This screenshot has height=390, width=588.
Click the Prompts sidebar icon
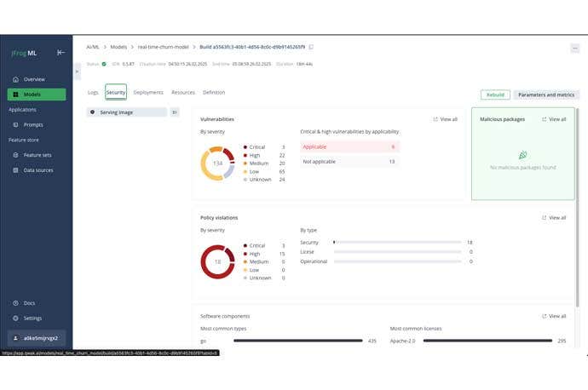pyautogui.click(x=16, y=124)
